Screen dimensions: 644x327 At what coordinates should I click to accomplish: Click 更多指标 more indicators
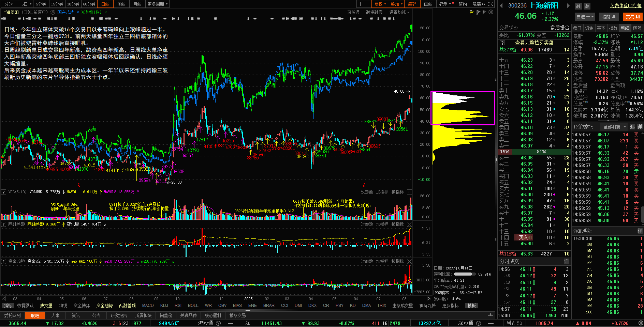(450, 306)
